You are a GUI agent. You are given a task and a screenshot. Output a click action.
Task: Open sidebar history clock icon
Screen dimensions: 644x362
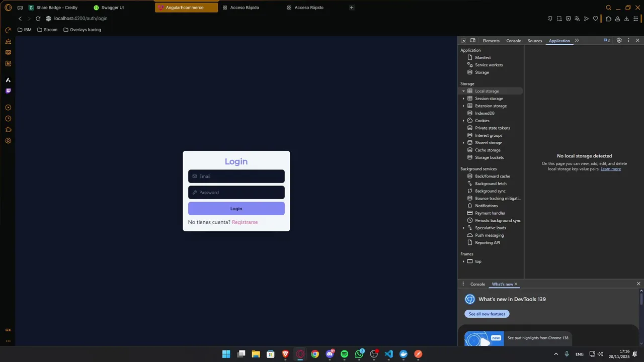pyautogui.click(x=8, y=119)
